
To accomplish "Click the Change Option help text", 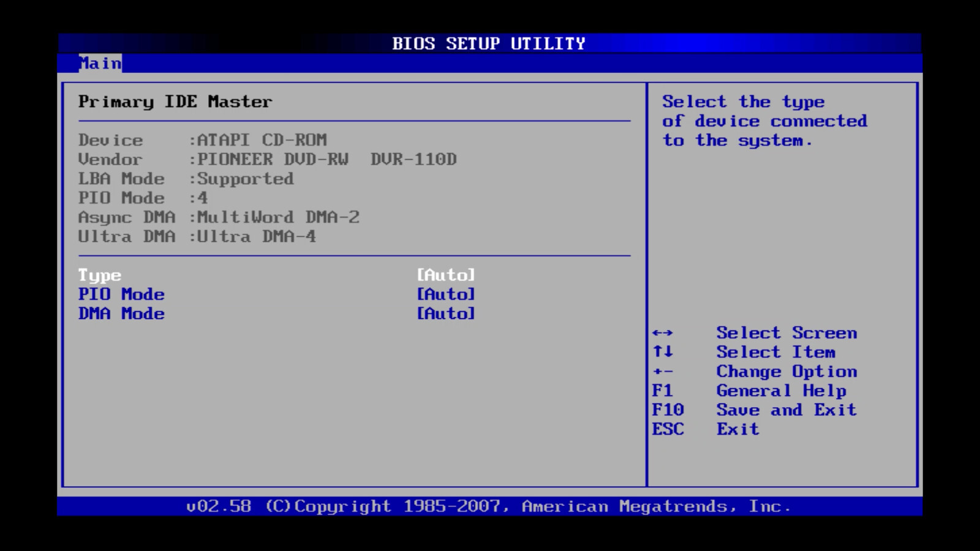I will [787, 372].
